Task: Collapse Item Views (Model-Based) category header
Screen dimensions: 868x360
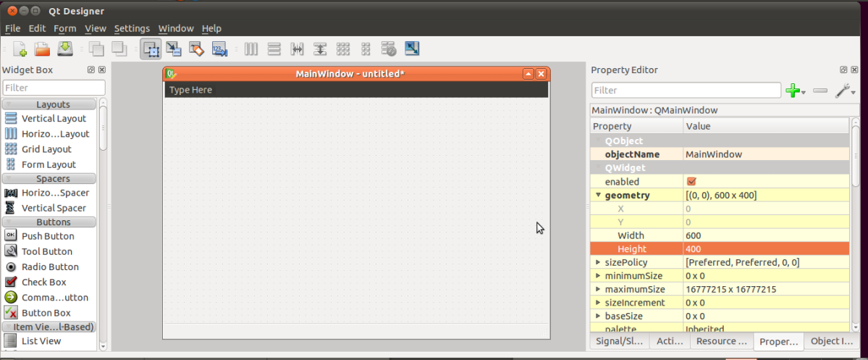Action: (49, 326)
